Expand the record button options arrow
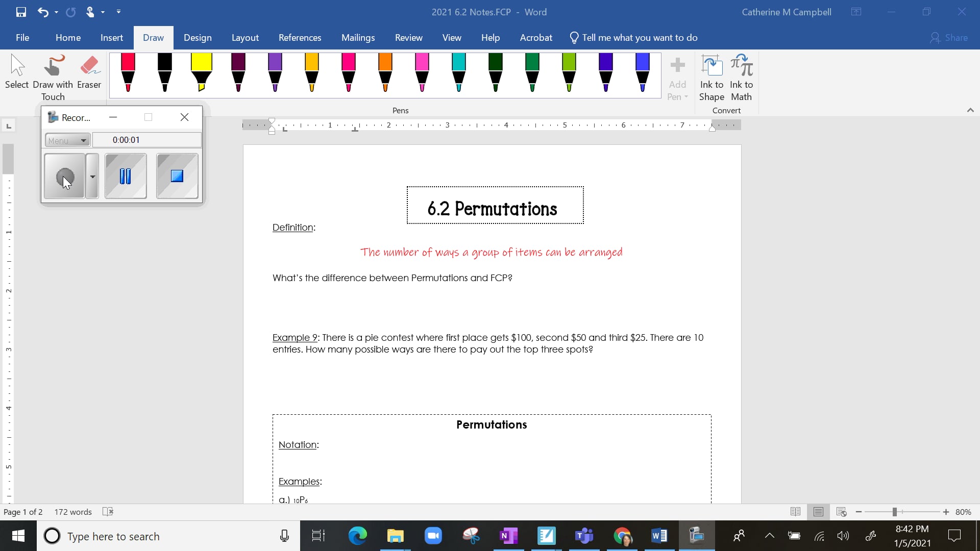The height and width of the screenshot is (551, 980). coord(91,176)
